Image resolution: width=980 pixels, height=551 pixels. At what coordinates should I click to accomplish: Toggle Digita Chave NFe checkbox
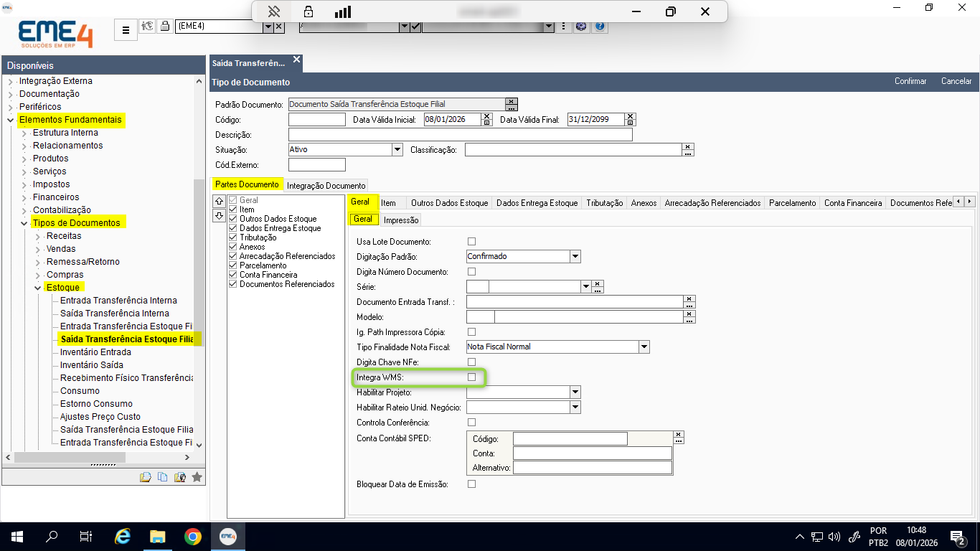471,362
